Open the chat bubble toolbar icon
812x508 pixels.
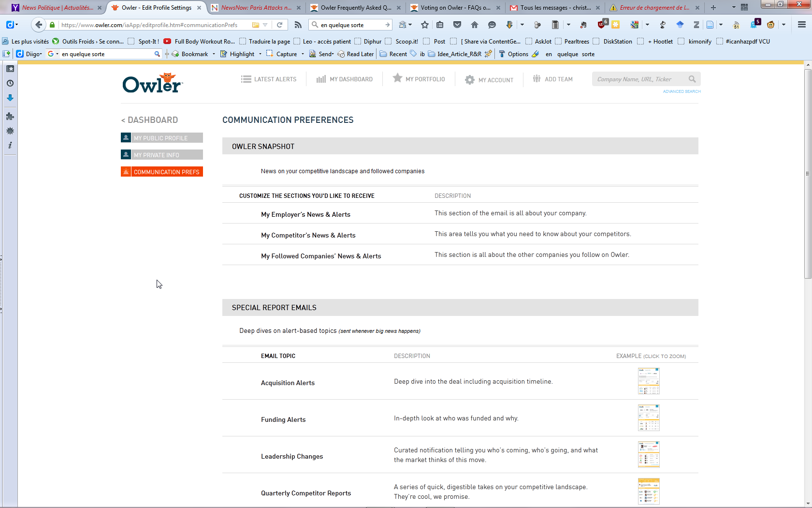pyautogui.click(x=492, y=25)
